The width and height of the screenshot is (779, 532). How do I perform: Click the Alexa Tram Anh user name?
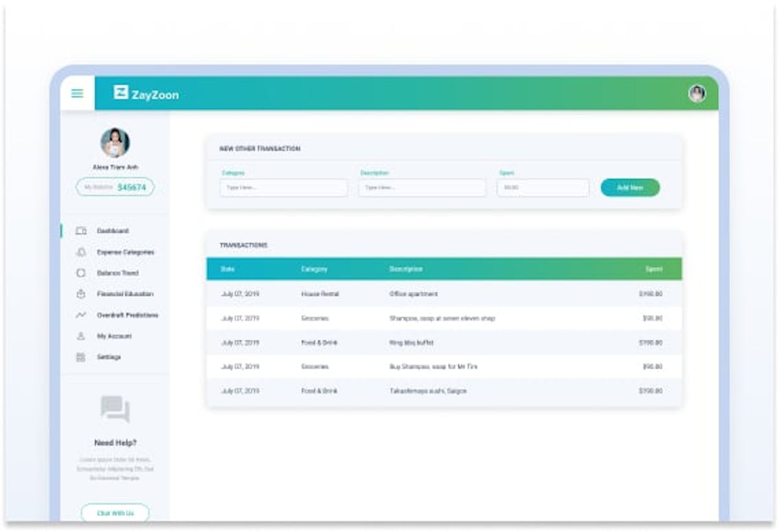point(115,167)
